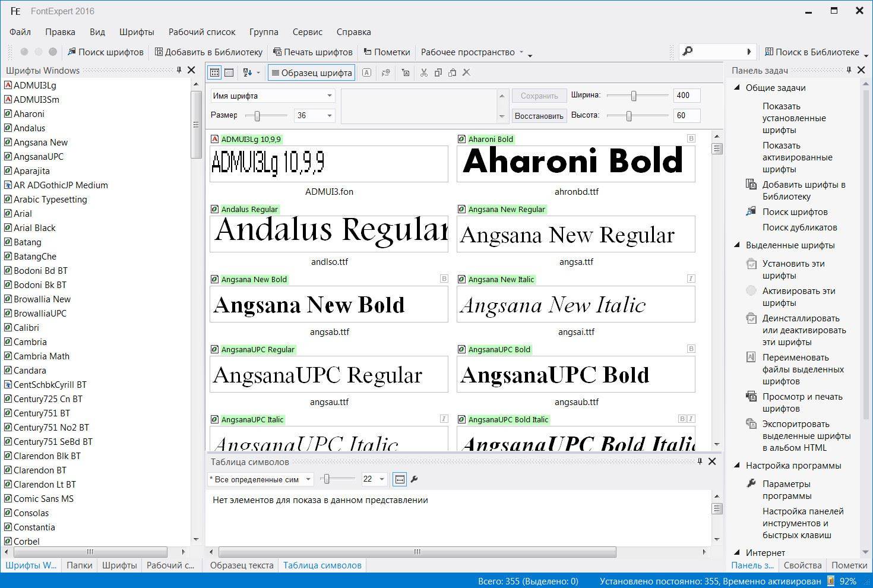Click the paste icon in preview toolbar
Image resolution: width=873 pixels, height=588 pixels.
[x=452, y=72]
